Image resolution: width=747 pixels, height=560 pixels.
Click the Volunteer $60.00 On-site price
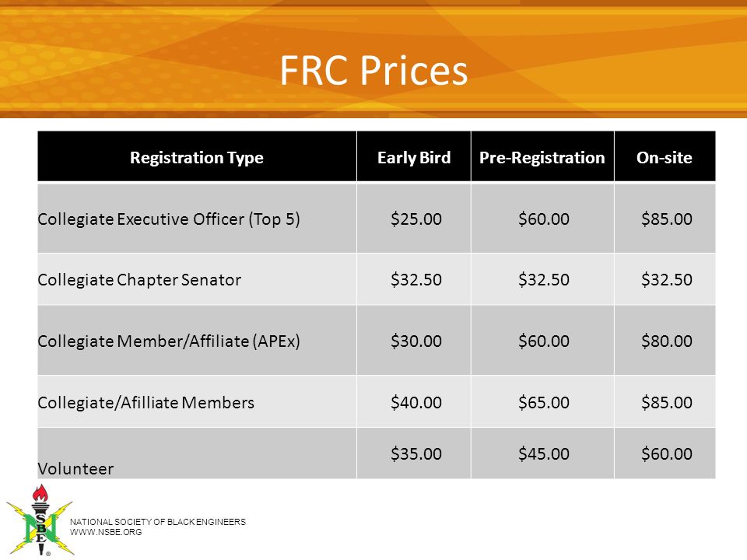[667, 453]
